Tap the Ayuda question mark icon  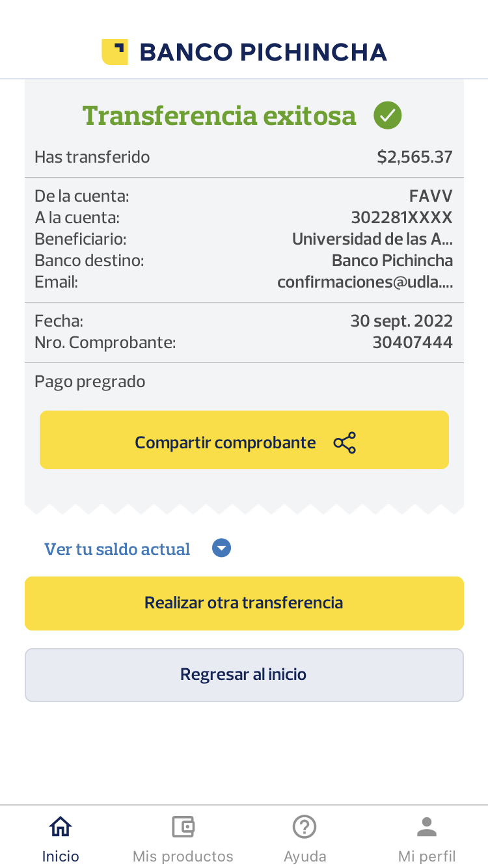(305, 827)
